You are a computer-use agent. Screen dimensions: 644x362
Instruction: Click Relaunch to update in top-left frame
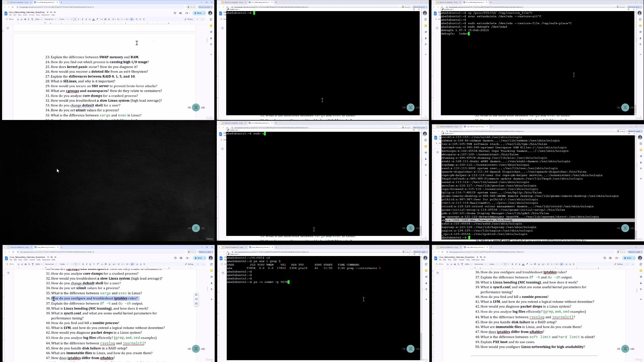tap(206, 7)
